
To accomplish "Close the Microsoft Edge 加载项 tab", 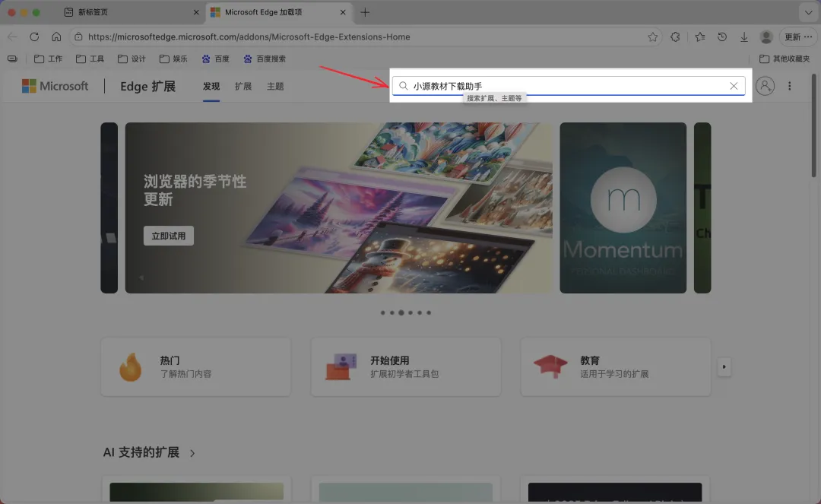I will (x=343, y=12).
